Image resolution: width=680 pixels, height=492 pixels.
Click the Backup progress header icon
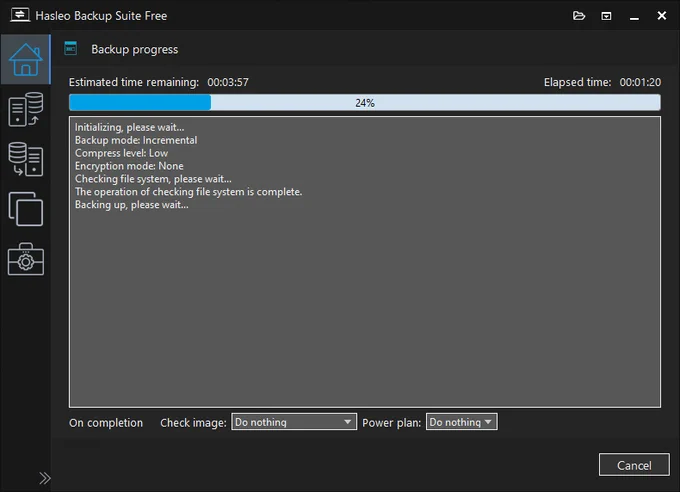(x=71, y=49)
